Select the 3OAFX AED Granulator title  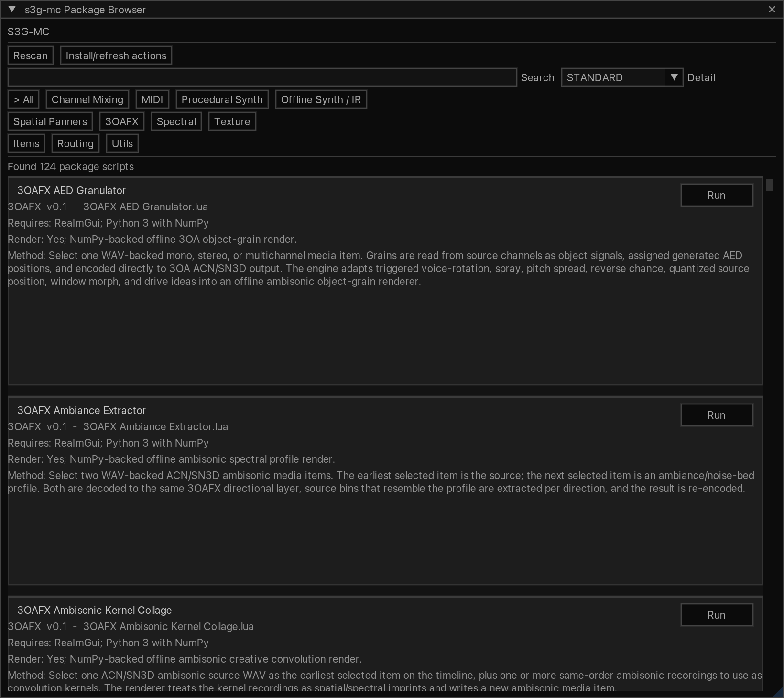(x=71, y=190)
